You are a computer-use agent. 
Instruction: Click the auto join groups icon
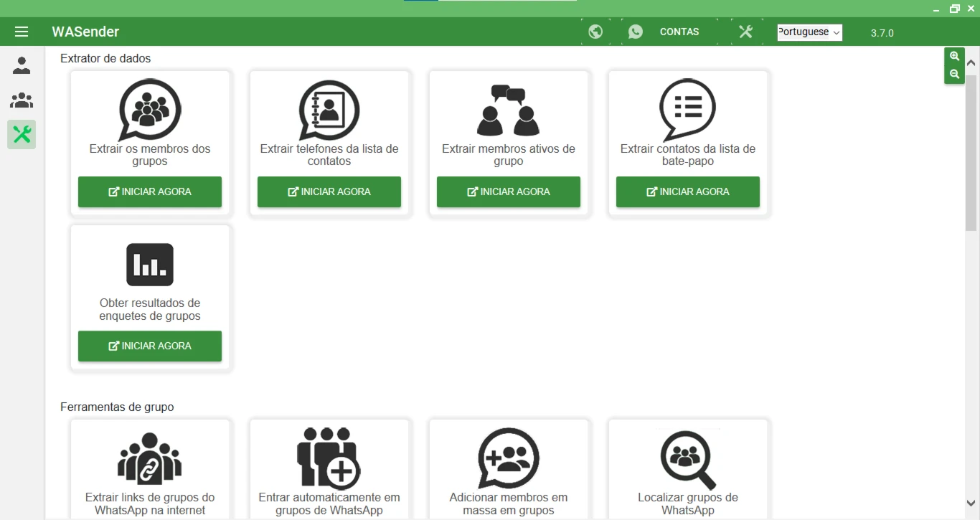click(329, 458)
